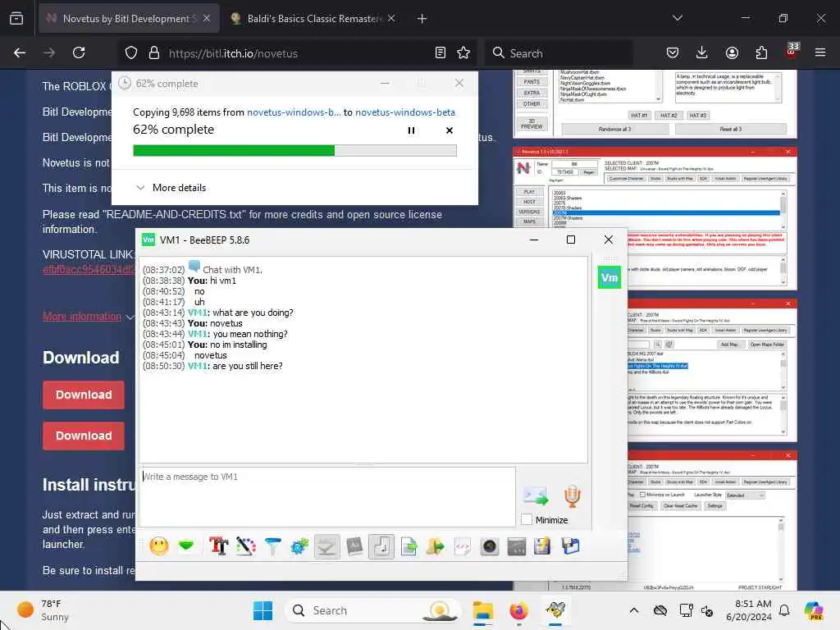
Task: Open the emoticons picker in BeeBEEP
Action: tap(158, 546)
